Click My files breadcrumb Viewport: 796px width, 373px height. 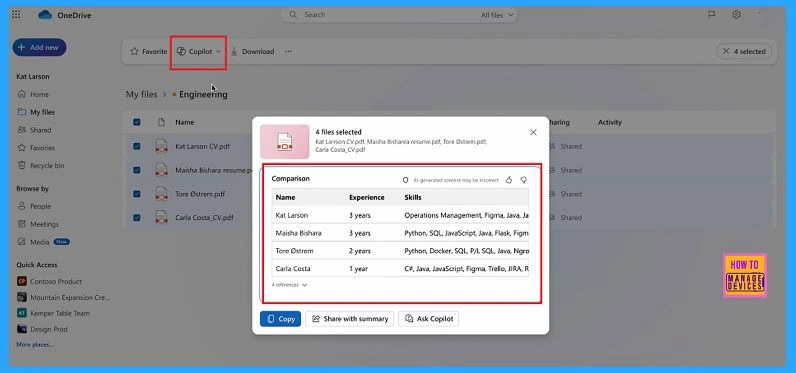pyautogui.click(x=142, y=94)
